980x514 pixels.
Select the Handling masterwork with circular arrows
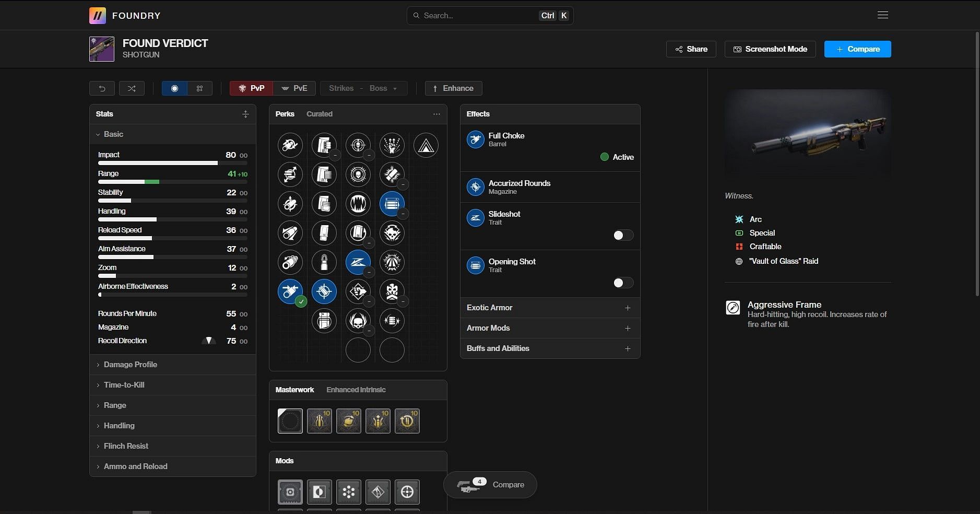click(348, 420)
